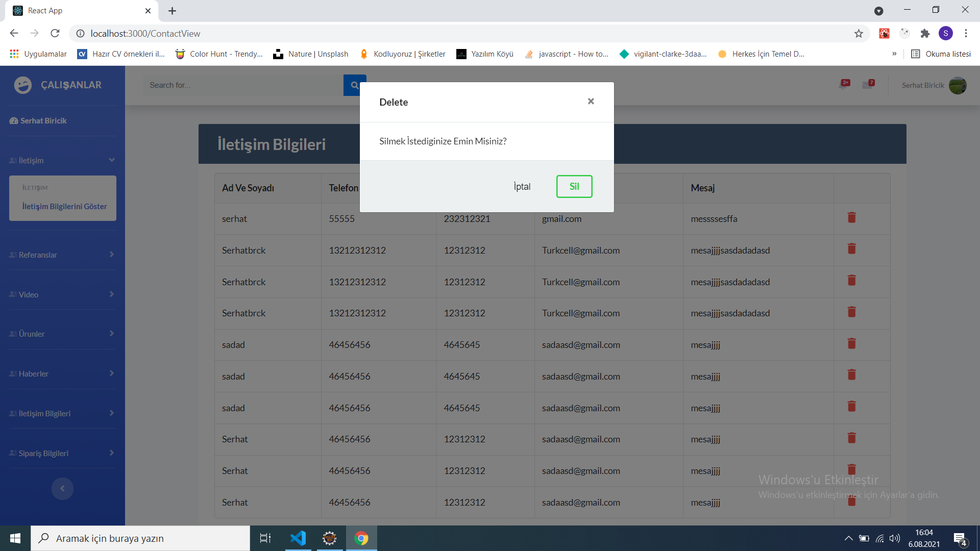Click the ÇALIŞANLAR logo smiley icon
Viewport: 980px width, 551px height.
(x=23, y=85)
